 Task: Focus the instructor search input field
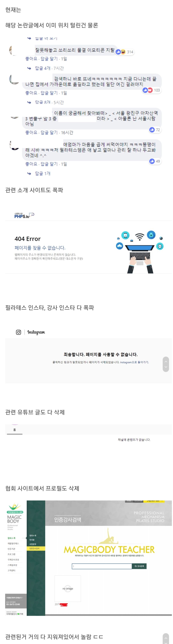tap(102, 566)
